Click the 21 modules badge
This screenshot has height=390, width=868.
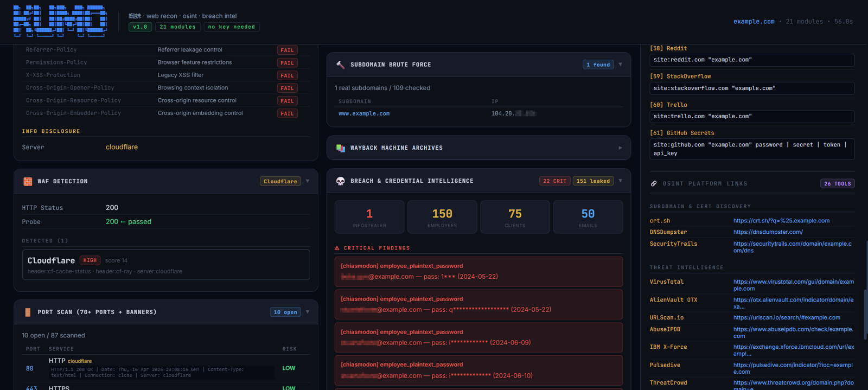[x=177, y=27]
